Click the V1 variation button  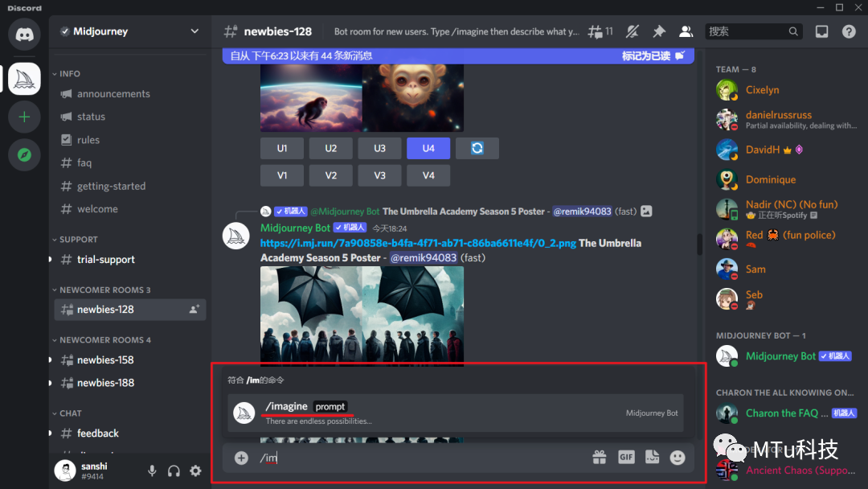pyautogui.click(x=282, y=175)
